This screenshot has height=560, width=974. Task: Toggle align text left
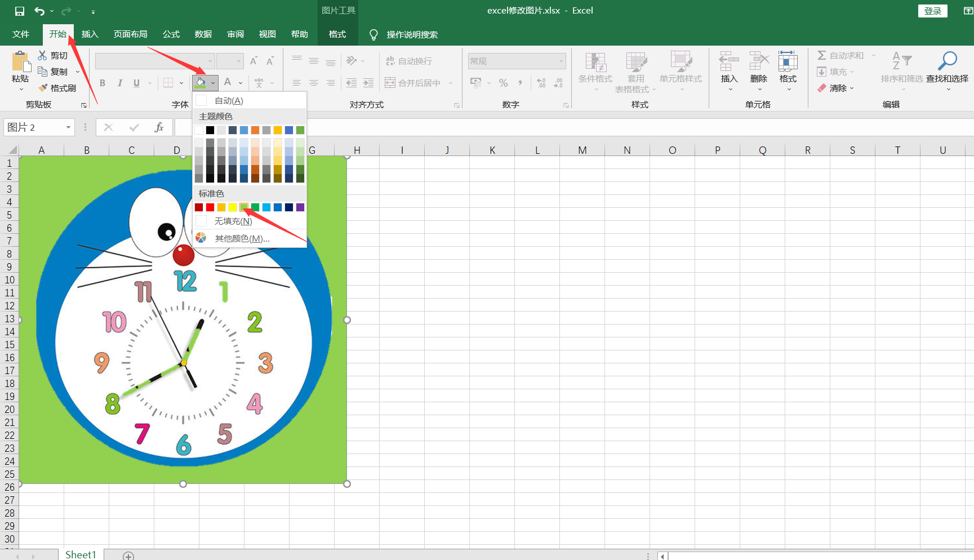coord(297,83)
